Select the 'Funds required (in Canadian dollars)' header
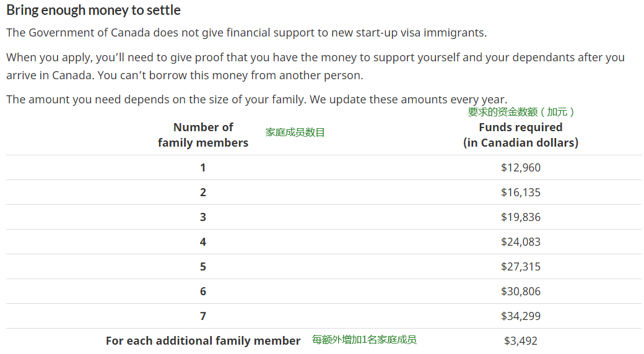 (520, 135)
